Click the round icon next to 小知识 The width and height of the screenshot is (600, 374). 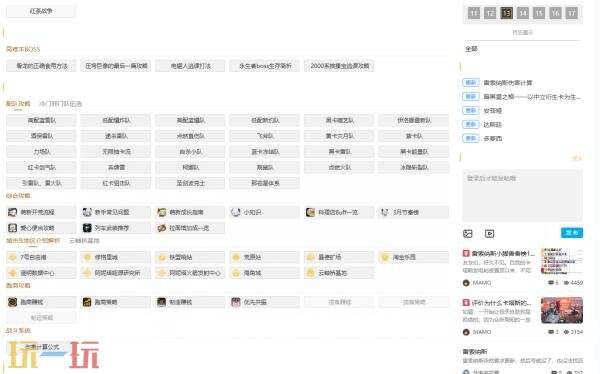pyautogui.click(x=236, y=212)
